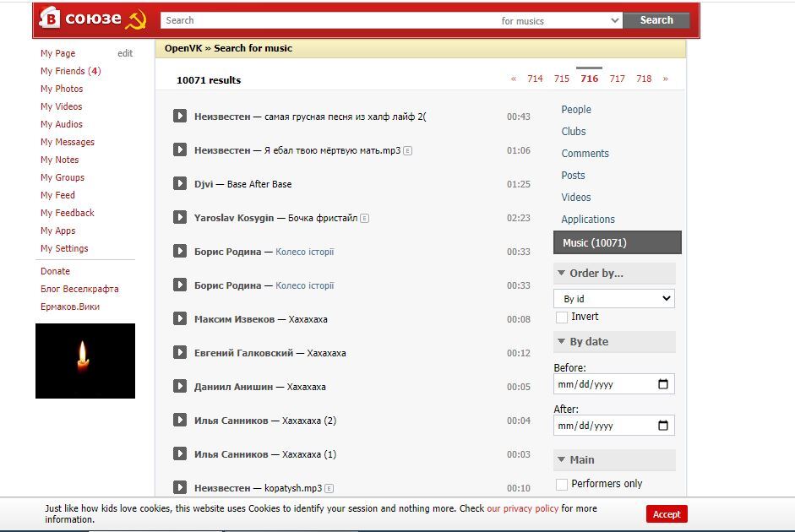The width and height of the screenshot is (795, 532).
Task: Open My Groups
Action: [63, 177]
